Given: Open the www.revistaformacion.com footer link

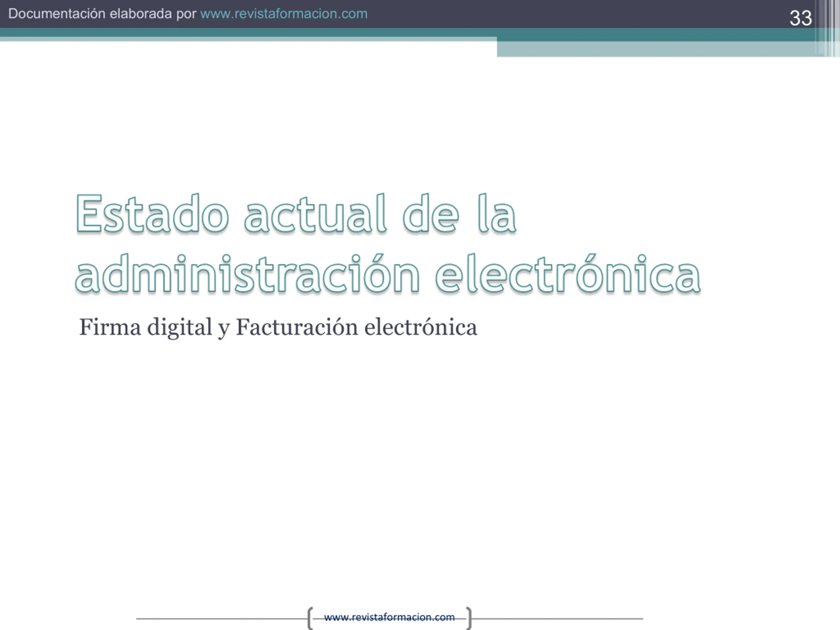Looking at the screenshot, I should [x=389, y=617].
